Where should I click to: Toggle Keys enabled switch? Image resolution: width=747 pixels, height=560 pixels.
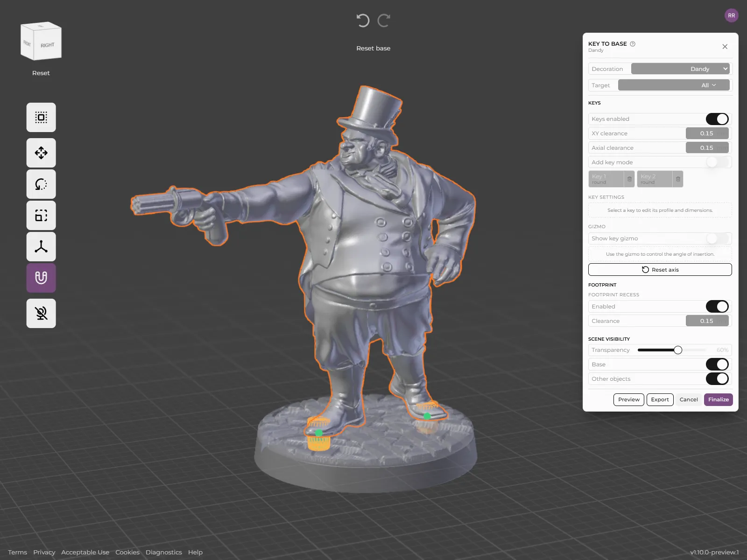pos(717,119)
